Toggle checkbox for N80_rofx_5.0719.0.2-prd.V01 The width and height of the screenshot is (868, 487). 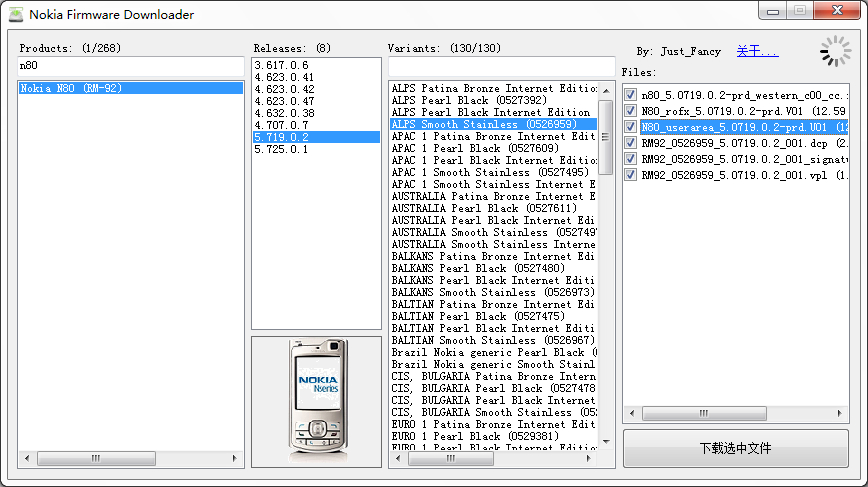point(630,111)
